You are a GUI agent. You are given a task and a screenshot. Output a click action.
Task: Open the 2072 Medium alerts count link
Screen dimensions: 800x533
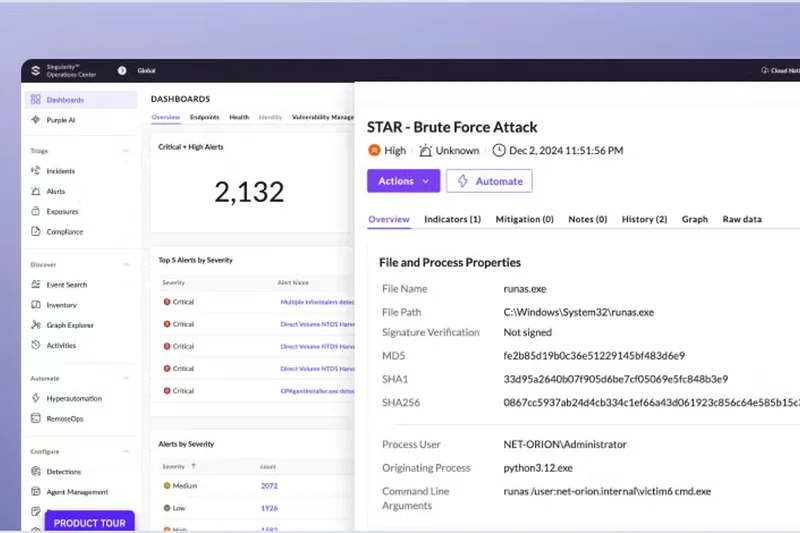(x=269, y=485)
